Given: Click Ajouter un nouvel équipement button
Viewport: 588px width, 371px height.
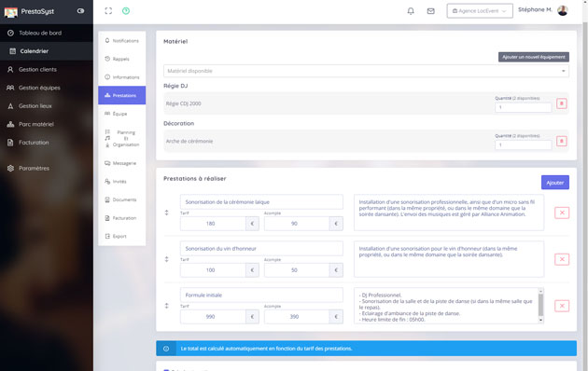Looking at the screenshot, I should click(534, 57).
